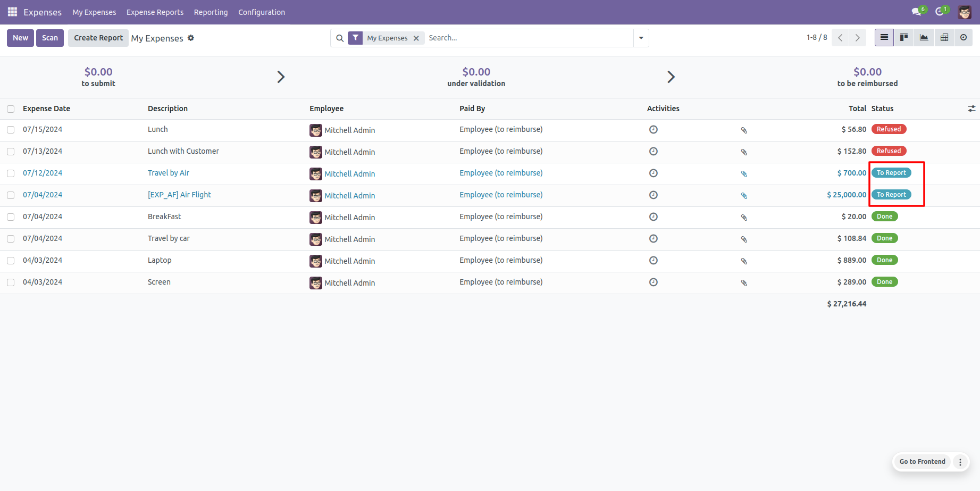
Task: Check the Screen row checkbox
Action: pyautogui.click(x=11, y=282)
